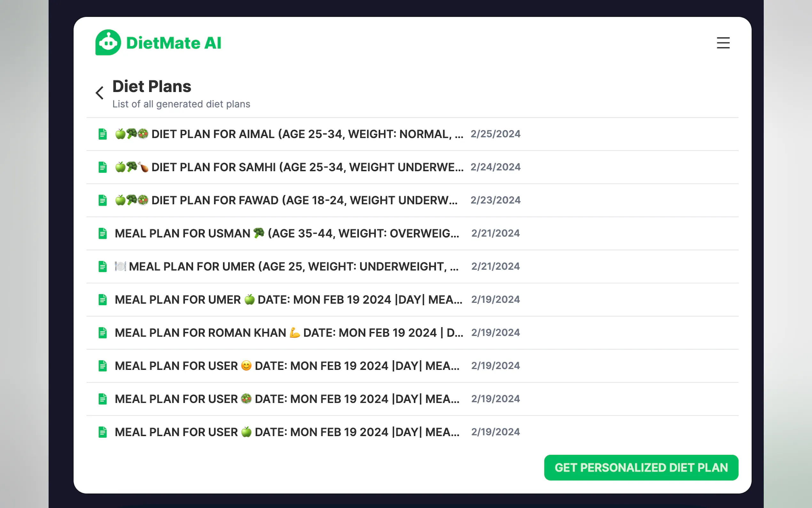Open Meal Plan for Umer with plate emoji
812x508 pixels.
coord(293,266)
